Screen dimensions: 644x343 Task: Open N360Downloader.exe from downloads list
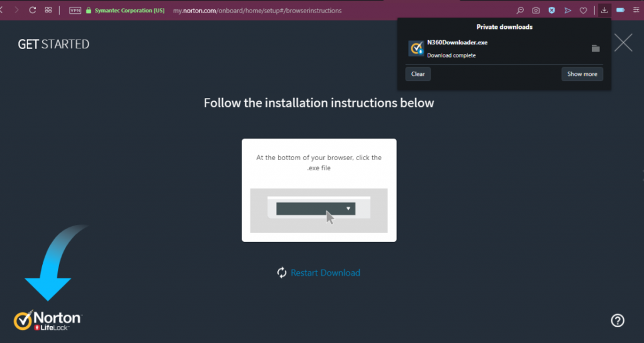pos(457,42)
